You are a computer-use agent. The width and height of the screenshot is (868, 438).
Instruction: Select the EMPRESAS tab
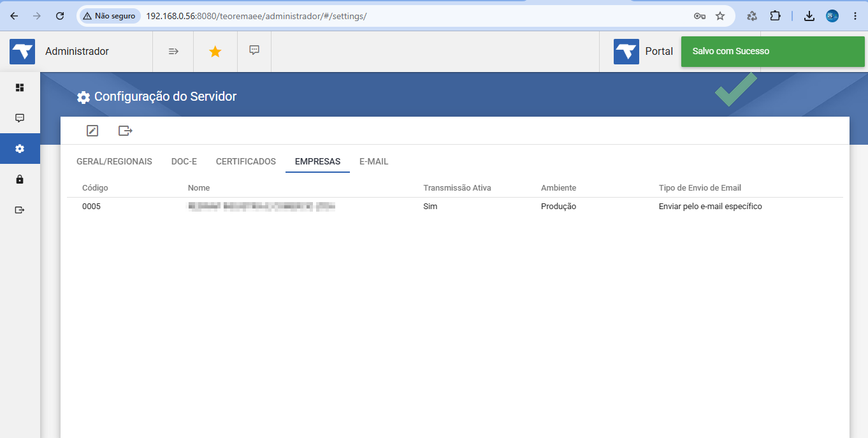tap(317, 161)
